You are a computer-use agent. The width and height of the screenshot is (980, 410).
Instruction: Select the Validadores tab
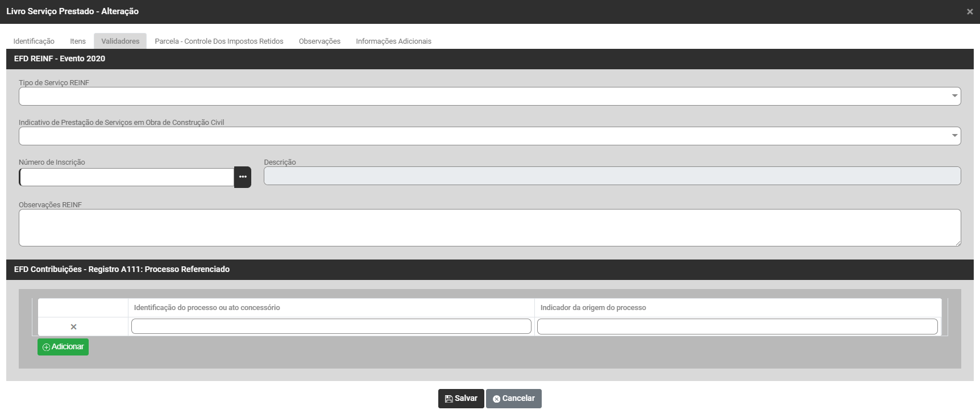tap(121, 41)
